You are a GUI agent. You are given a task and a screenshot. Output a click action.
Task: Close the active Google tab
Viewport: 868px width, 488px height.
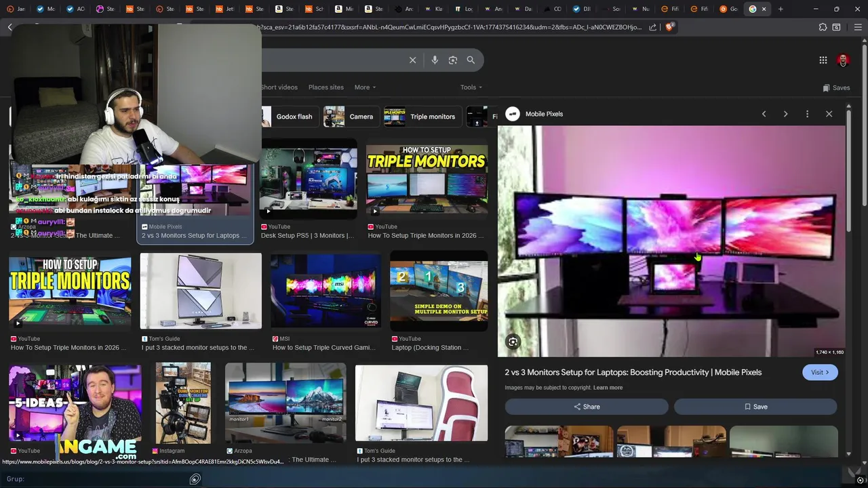coord(764,9)
